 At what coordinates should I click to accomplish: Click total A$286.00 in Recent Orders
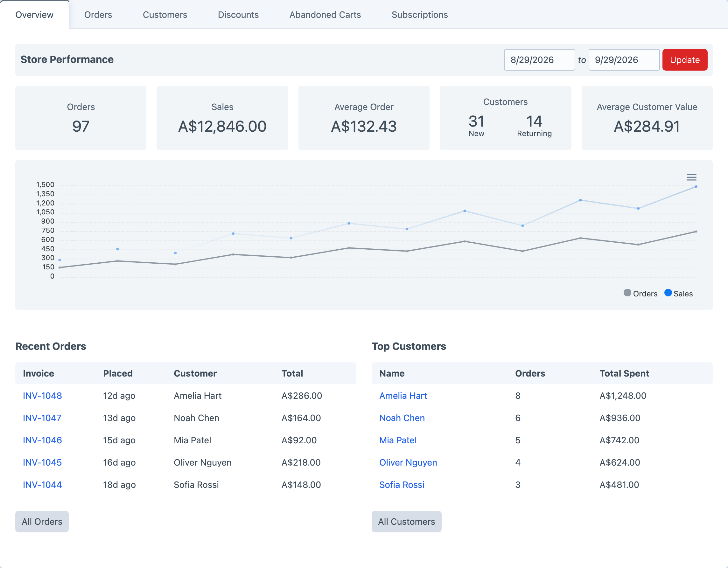point(302,395)
